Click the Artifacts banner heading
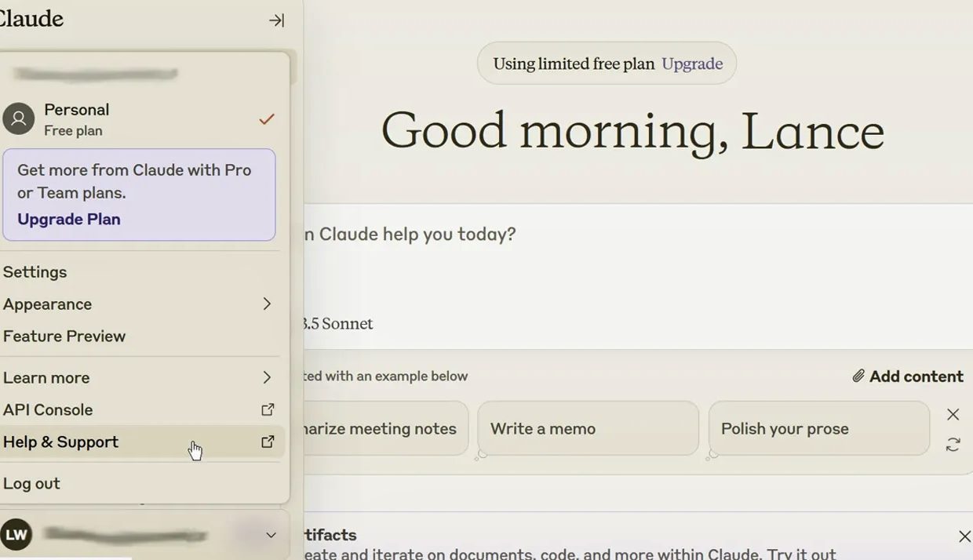The image size is (973, 560). point(330,535)
